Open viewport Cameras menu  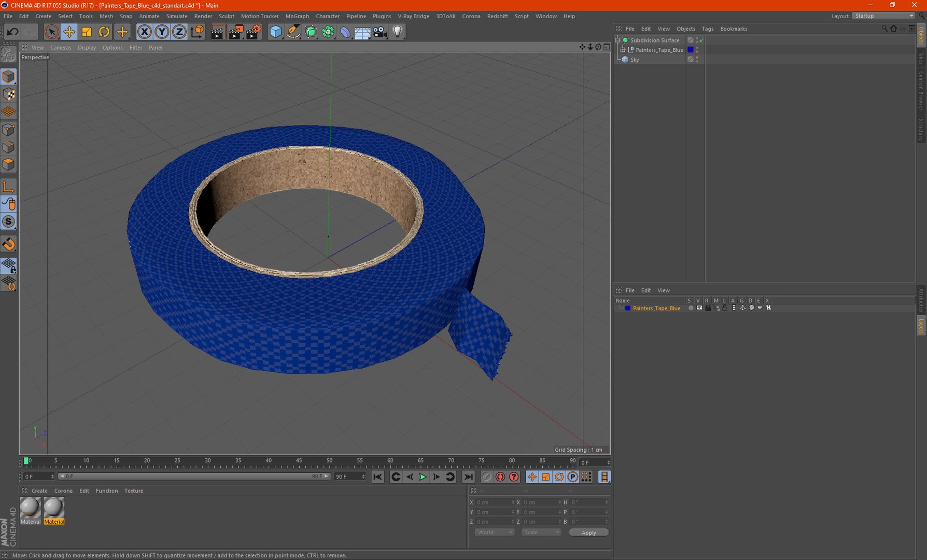(x=61, y=47)
